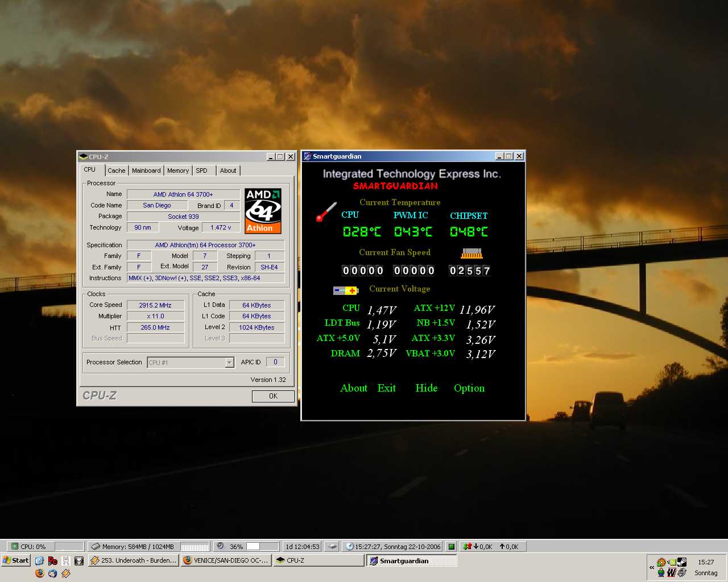The height and width of the screenshot is (582, 728).
Task: Click the disk drive icon in the status bar
Action: 332,546
